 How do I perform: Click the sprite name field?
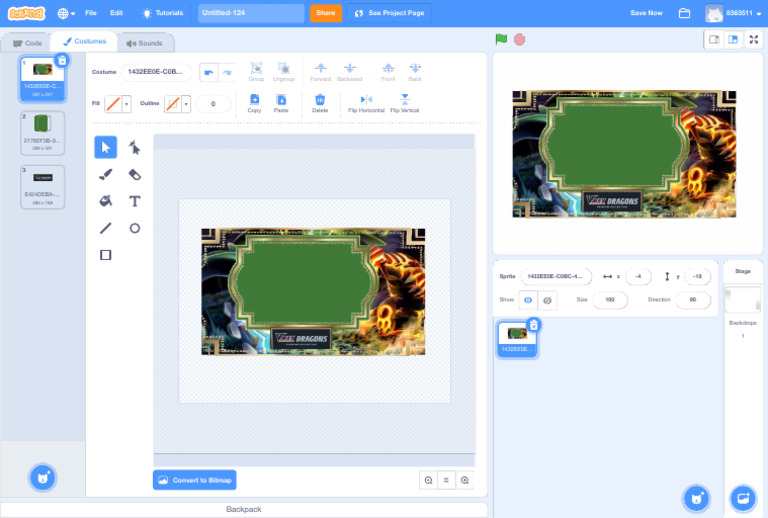point(556,276)
